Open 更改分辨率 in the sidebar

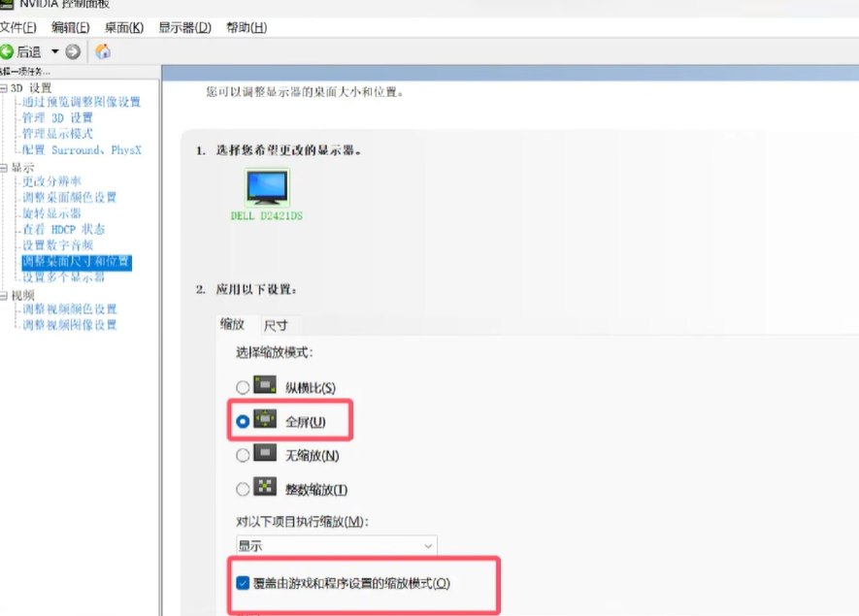[x=52, y=181]
